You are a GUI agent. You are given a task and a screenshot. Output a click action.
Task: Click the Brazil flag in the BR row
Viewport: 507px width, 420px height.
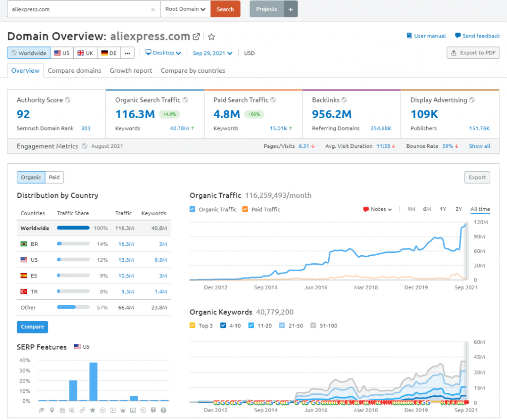pyautogui.click(x=24, y=244)
